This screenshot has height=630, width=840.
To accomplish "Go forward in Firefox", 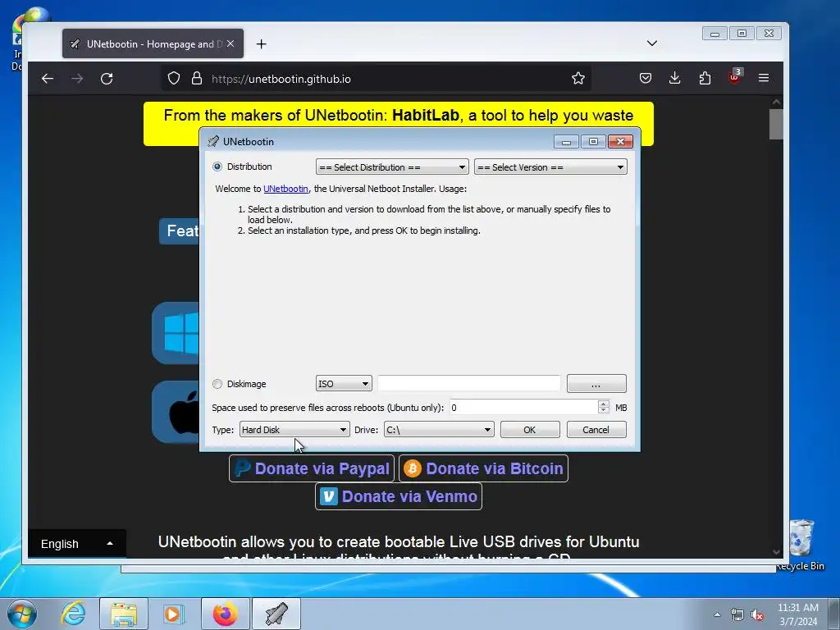I will 77,79.
